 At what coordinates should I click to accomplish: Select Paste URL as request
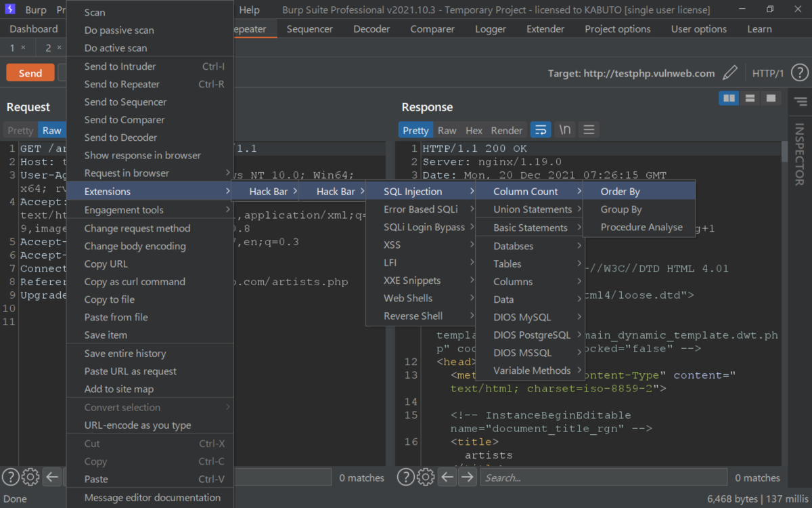(150, 371)
